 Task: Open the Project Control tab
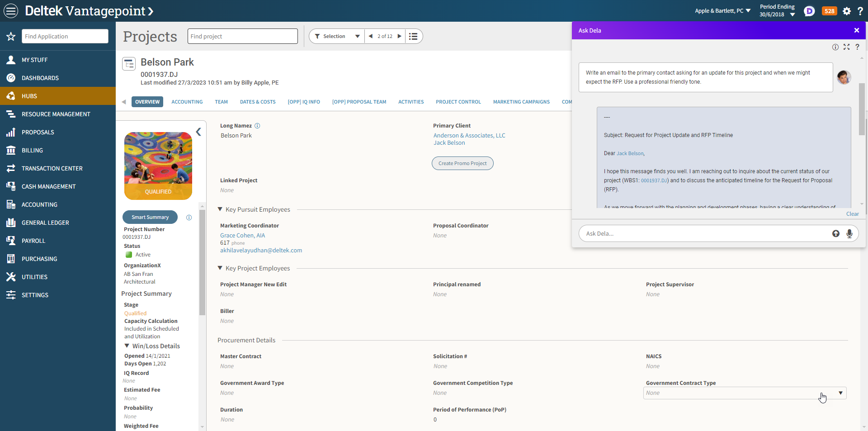(x=458, y=102)
